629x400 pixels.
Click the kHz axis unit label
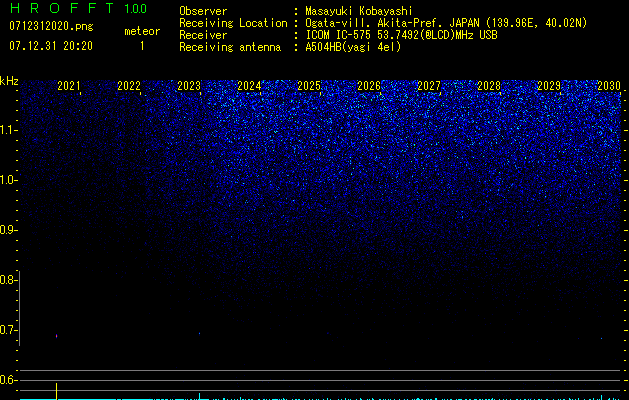(9, 81)
